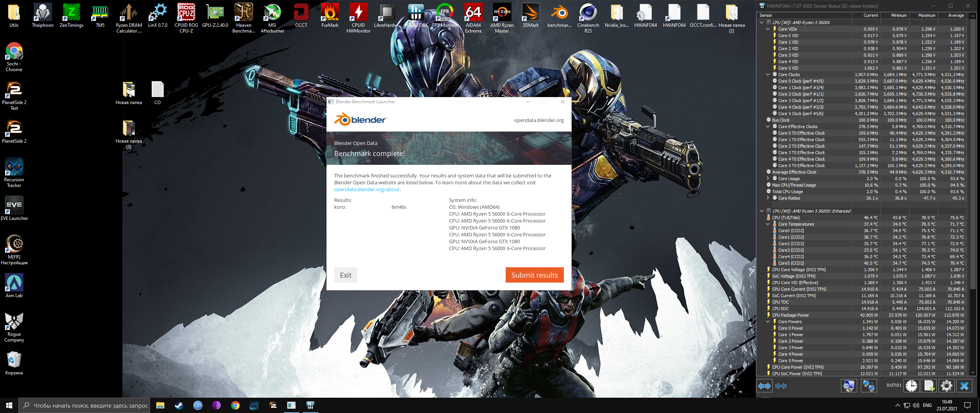The image size is (980, 413).
Task: Open HWiNFO sensor settings gear
Action: tap(946, 386)
